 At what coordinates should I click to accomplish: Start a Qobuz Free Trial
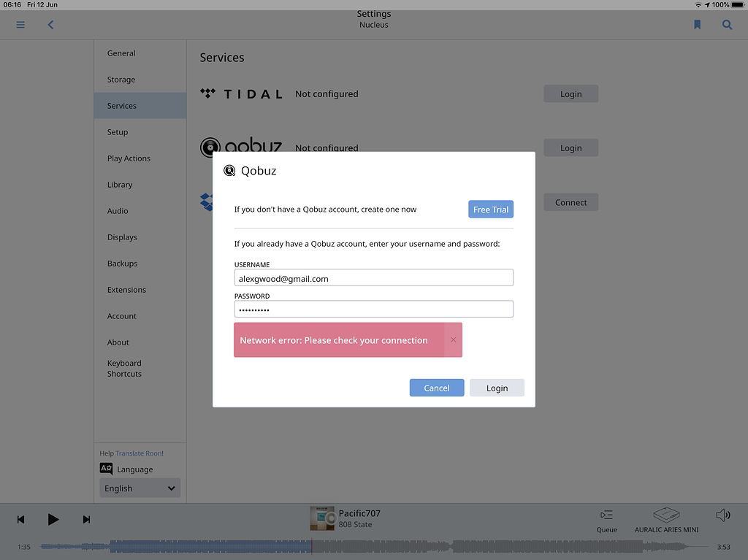coord(490,209)
